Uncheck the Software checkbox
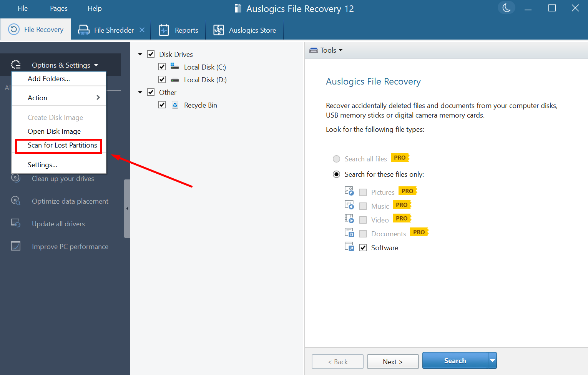Image resolution: width=588 pixels, height=375 pixels. tap(363, 247)
